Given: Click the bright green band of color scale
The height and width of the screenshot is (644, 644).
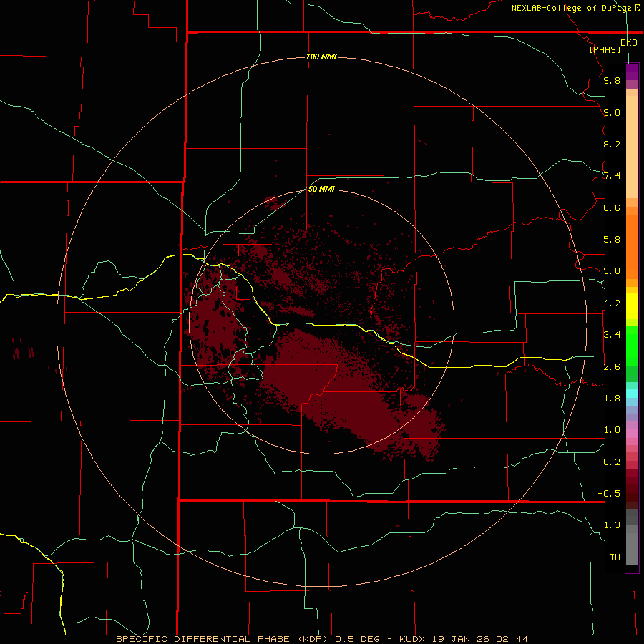Looking at the screenshot, I should [x=632, y=346].
